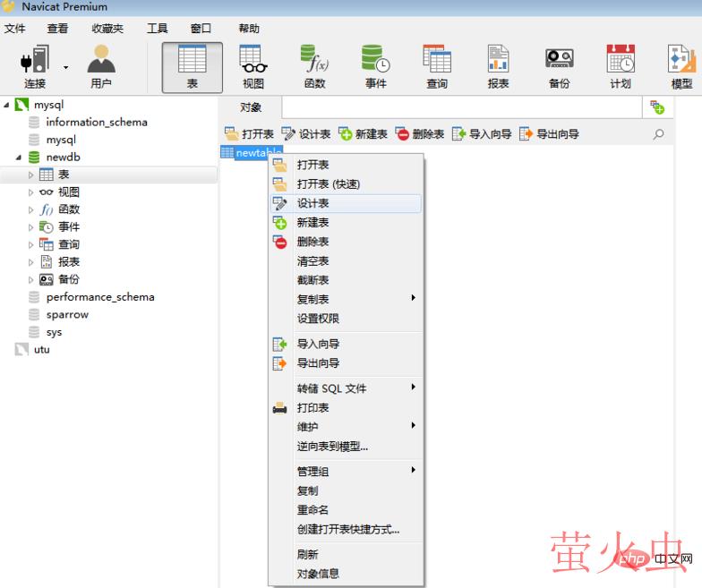Expand the 函数 node under newdb
The height and width of the screenshot is (588, 702).
[x=30, y=209]
